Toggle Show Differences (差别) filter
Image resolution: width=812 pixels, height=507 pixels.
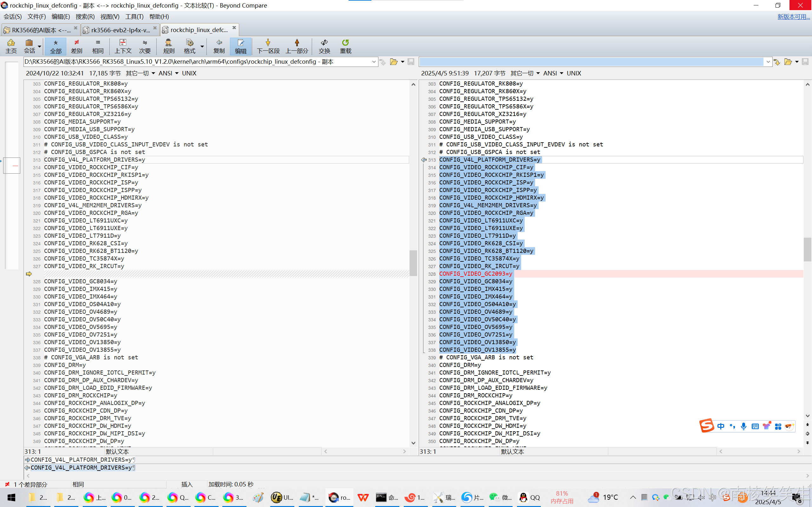point(76,46)
